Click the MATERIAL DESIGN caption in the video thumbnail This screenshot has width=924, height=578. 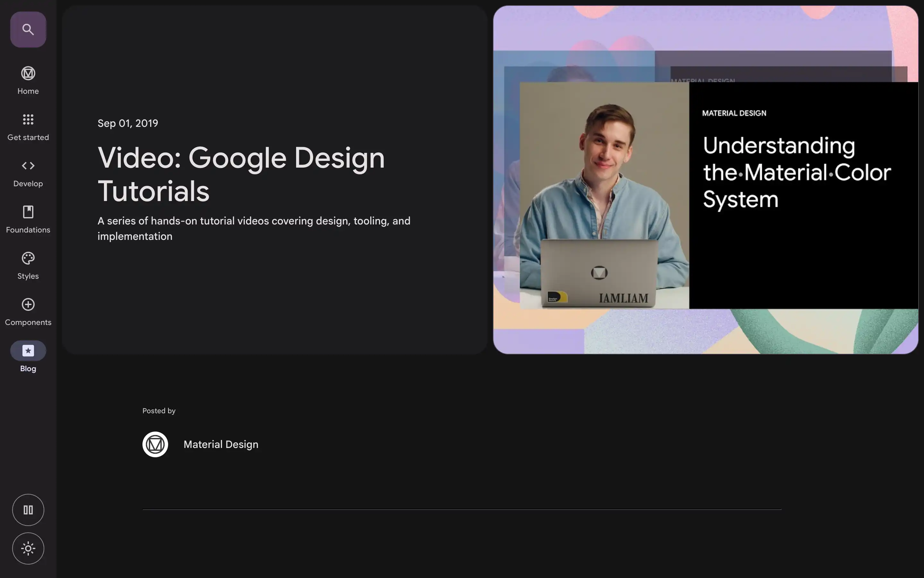[x=734, y=113]
